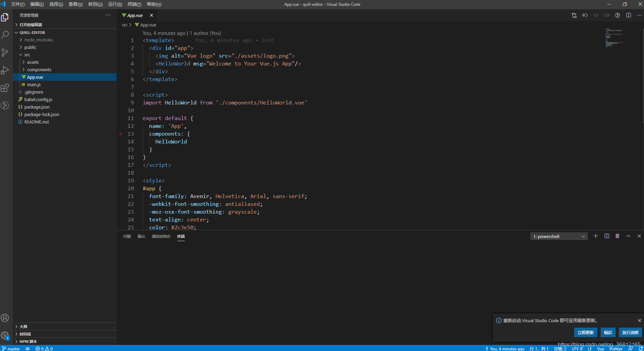Screen dimensions: 644x351
Task: Open the 文件(F) menu
Action: (x=18, y=4)
